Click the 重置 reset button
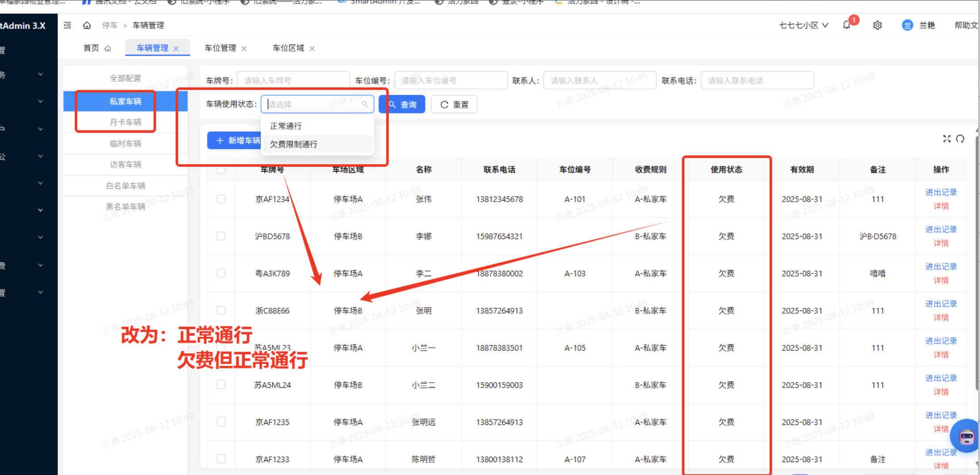Screen dimensions: 980x475 tap(454, 104)
